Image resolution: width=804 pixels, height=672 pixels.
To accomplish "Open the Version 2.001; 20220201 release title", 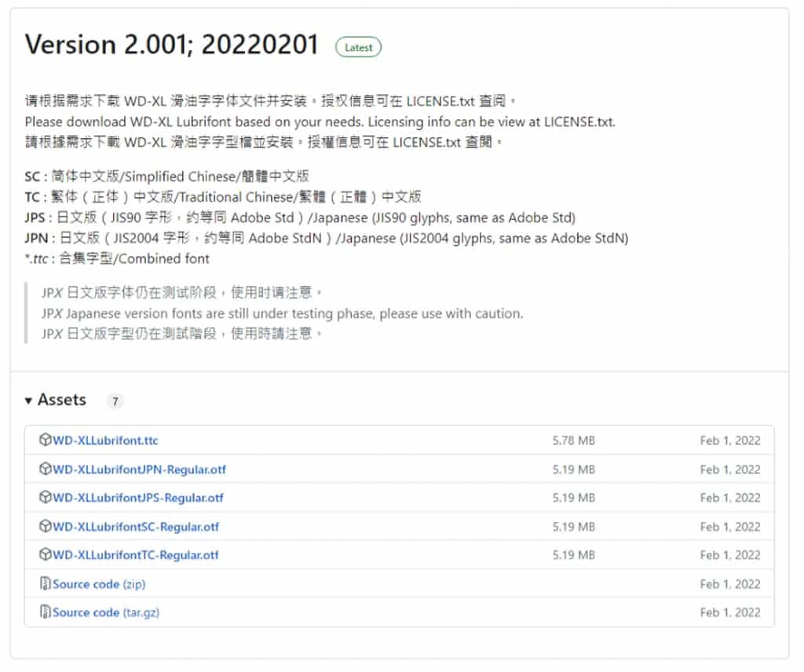I will 172,45.
